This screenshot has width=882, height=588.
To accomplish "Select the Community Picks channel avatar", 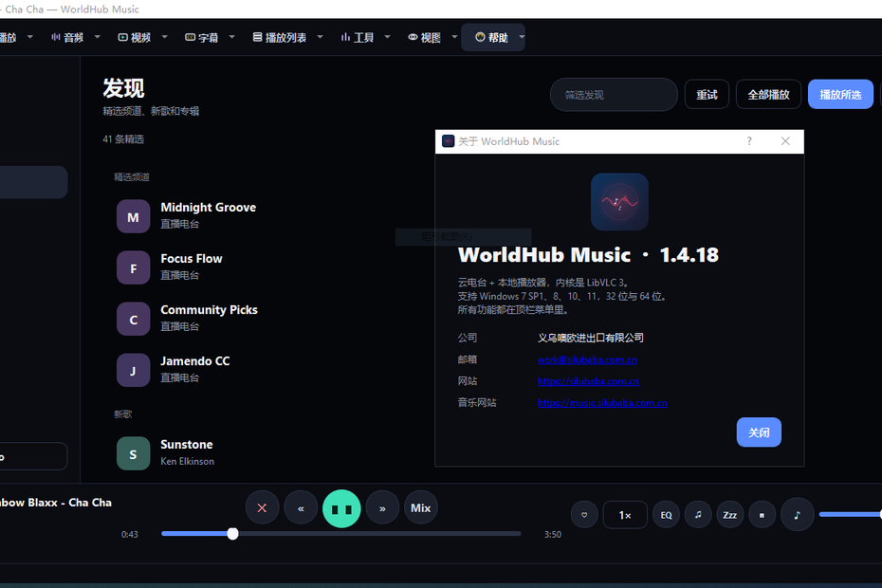I will (134, 319).
